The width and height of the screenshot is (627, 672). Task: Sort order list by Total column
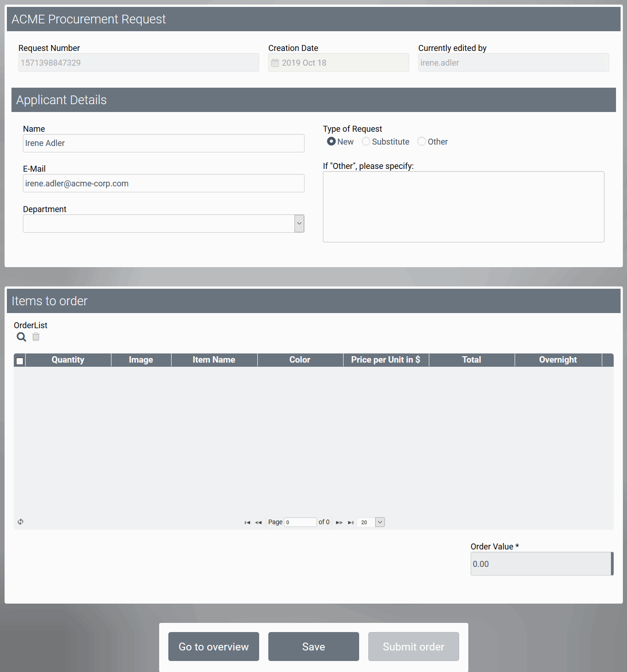(x=472, y=360)
